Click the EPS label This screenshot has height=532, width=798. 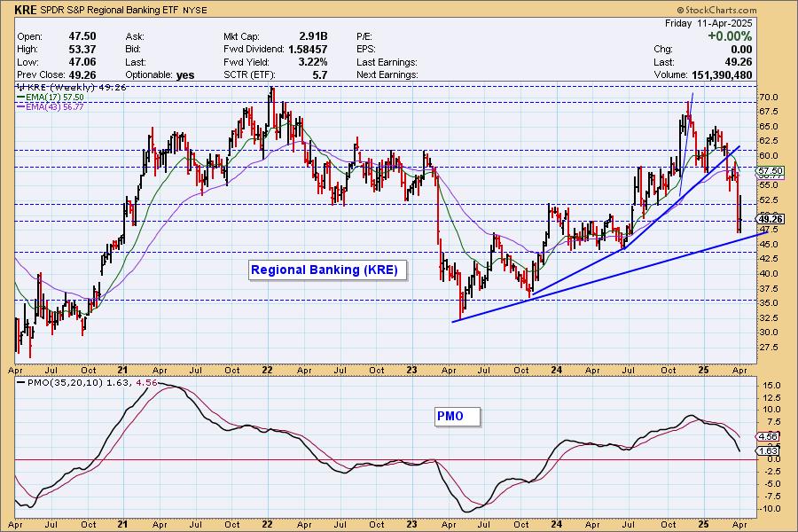coord(366,50)
